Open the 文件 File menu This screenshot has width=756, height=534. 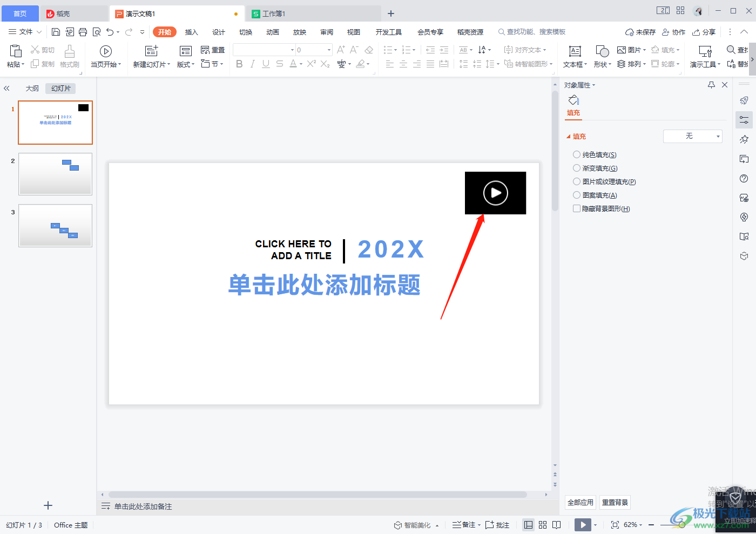click(25, 32)
